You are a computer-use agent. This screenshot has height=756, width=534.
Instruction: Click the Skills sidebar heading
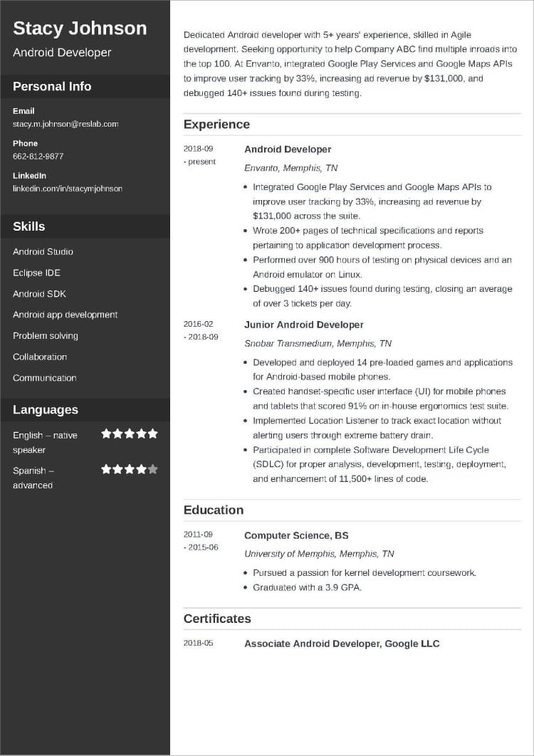pyautogui.click(x=29, y=226)
